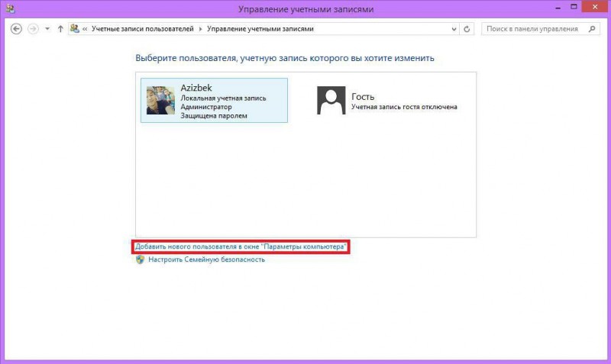611x364 pixels.
Task: Click Azizbek's account picture
Action: 160,101
